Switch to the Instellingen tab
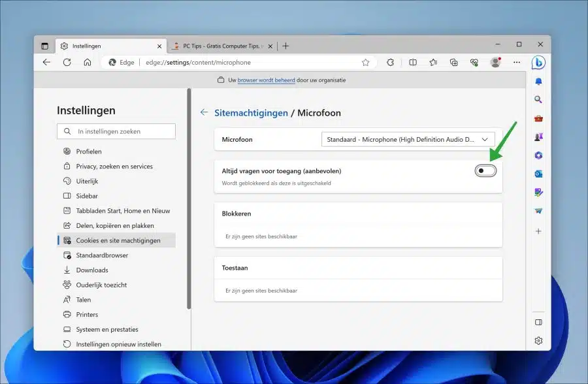Screen dimensions: 588x384 111,46
